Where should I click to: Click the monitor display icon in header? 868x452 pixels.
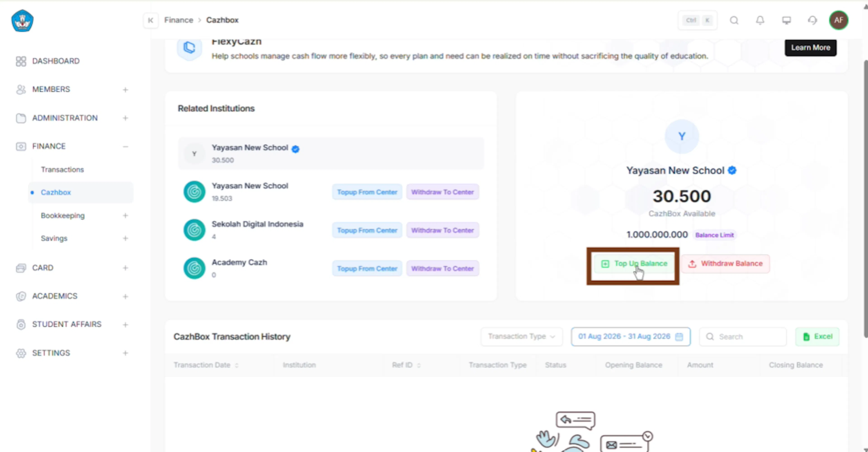click(x=786, y=20)
